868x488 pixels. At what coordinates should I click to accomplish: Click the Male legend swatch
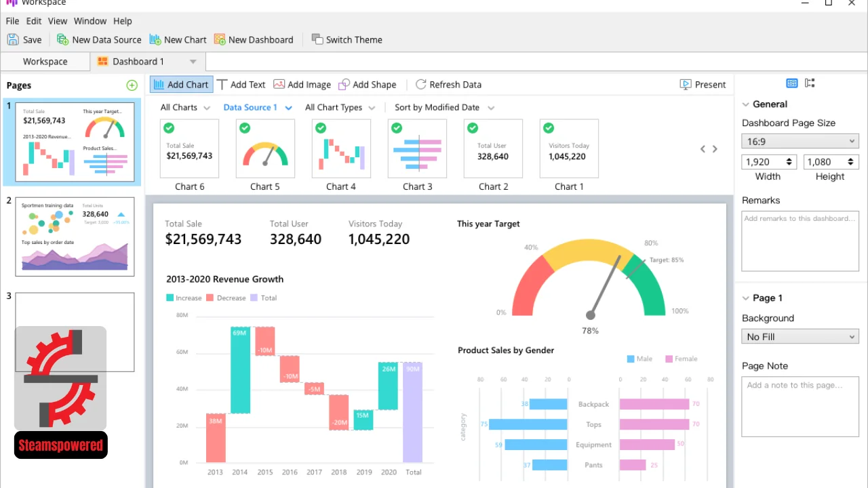coord(631,359)
